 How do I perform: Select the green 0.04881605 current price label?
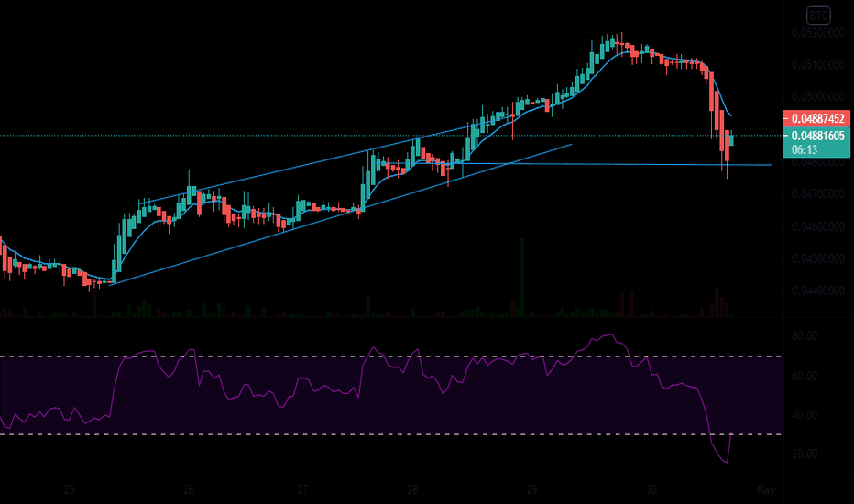click(x=816, y=136)
